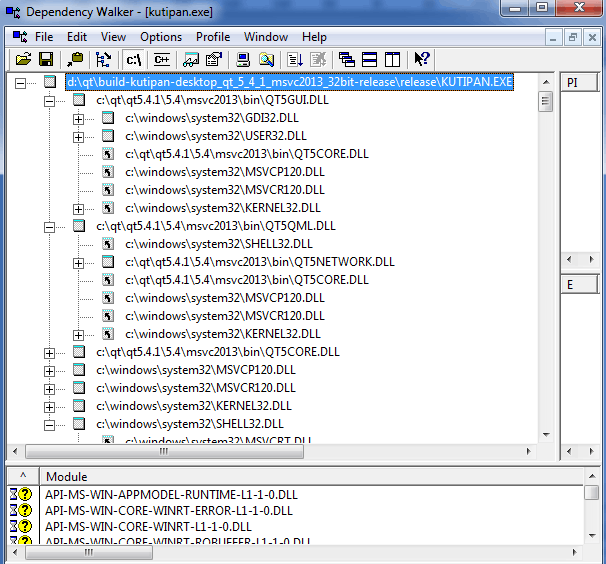Select API-MS-WIN-CORE-WINRT-L1-1-0.DLL row
Image resolution: width=606 pixels, height=564 pixels.
[148, 527]
